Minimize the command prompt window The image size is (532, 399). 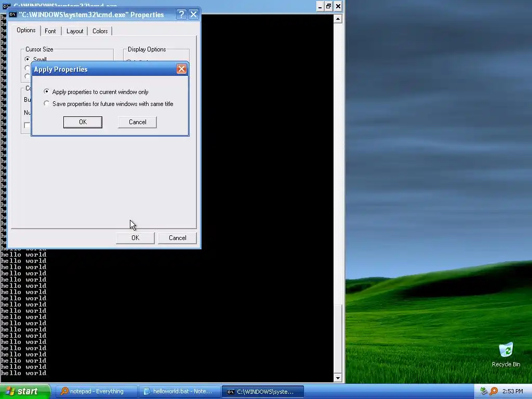(320, 6)
